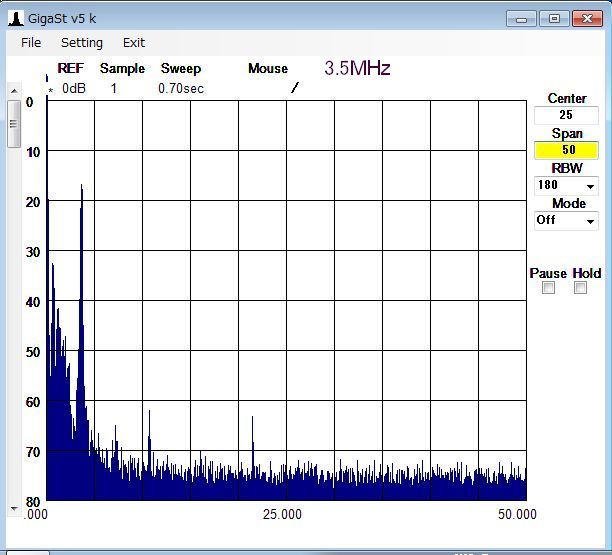Image resolution: width=612 pixels, height=555 pixels.
Task: Expand the RBW dropdown showing 180
Action: [590, 186]
